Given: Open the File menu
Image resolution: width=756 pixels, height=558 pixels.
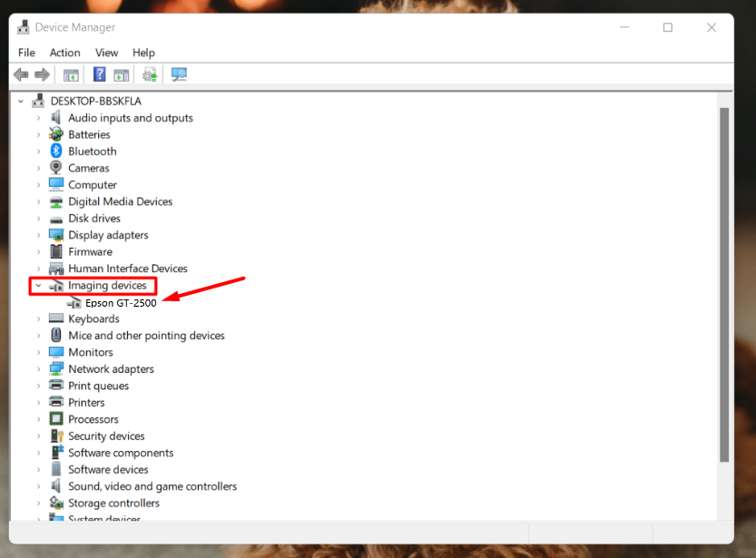Looking at the screenshot, I should coord(26,53).
